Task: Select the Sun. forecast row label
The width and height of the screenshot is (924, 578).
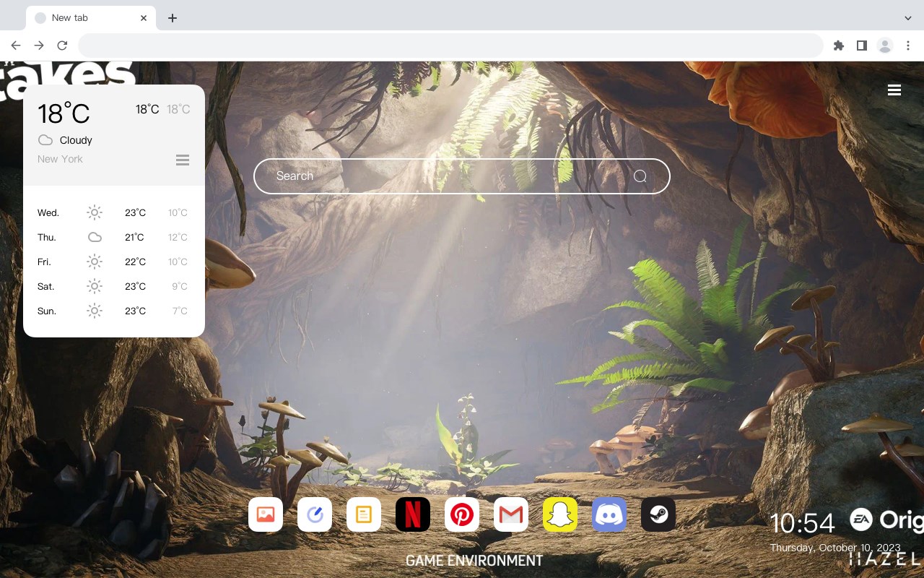Action: pos(47,311)
